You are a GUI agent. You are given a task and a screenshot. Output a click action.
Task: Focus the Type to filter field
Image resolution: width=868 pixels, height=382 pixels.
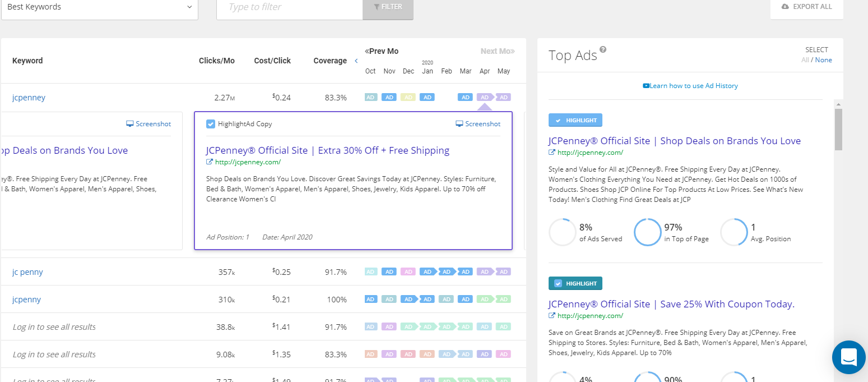(x=289, y=7)
